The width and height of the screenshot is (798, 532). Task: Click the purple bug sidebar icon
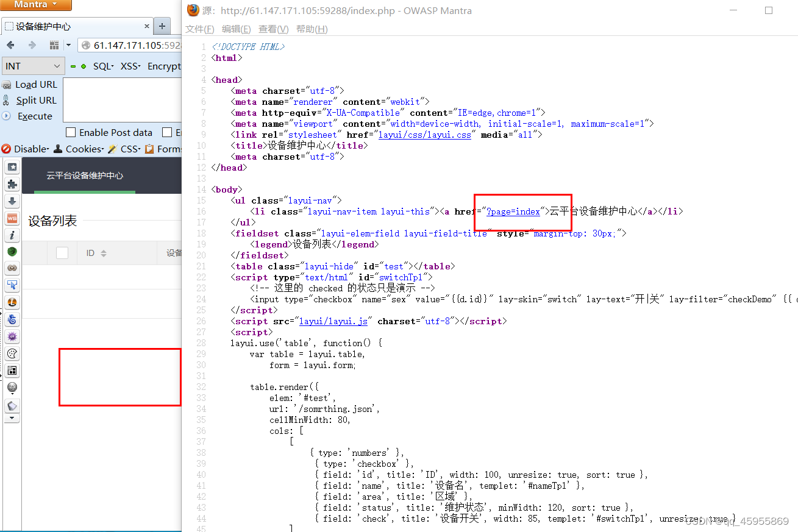[x=12, y=336]
